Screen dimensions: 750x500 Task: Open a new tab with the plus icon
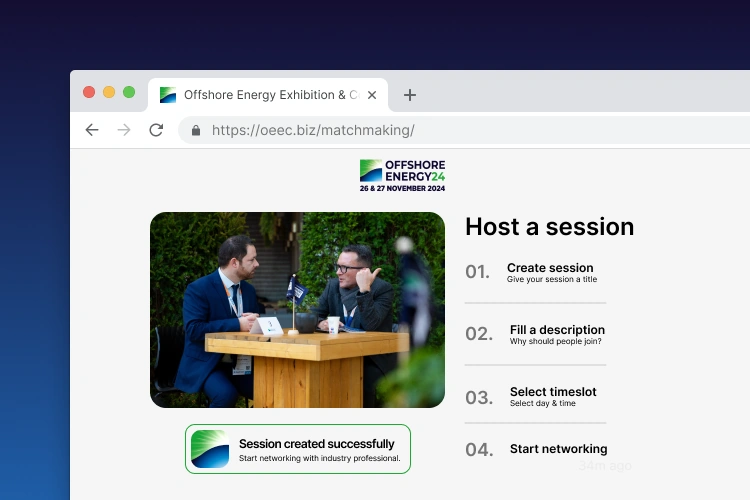(409, 95)
